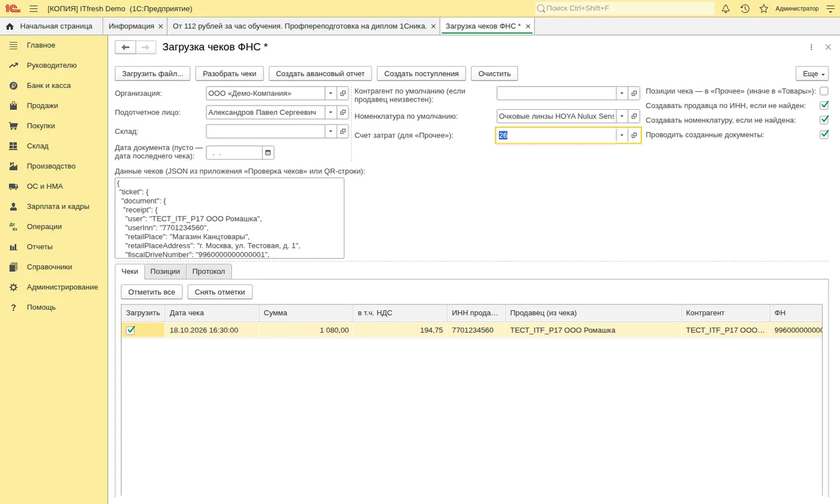Open calendar picker for Дата документа
This screenshot has width=840, height=504.
point(268,153)
